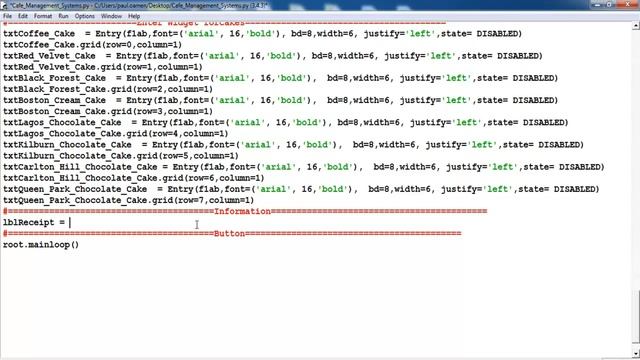Screen dimensions: 640x360
Task: Click the Information comment divider line
Action: tap(245, 211)
